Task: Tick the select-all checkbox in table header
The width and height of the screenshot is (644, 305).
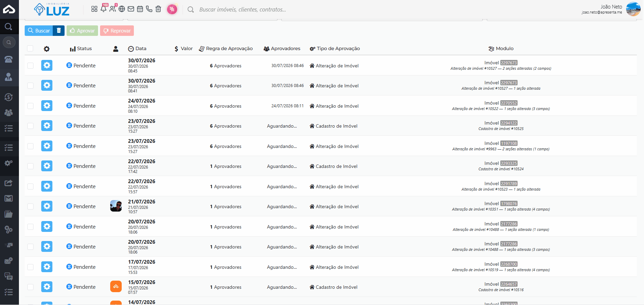Action: (x=30, y=48)
